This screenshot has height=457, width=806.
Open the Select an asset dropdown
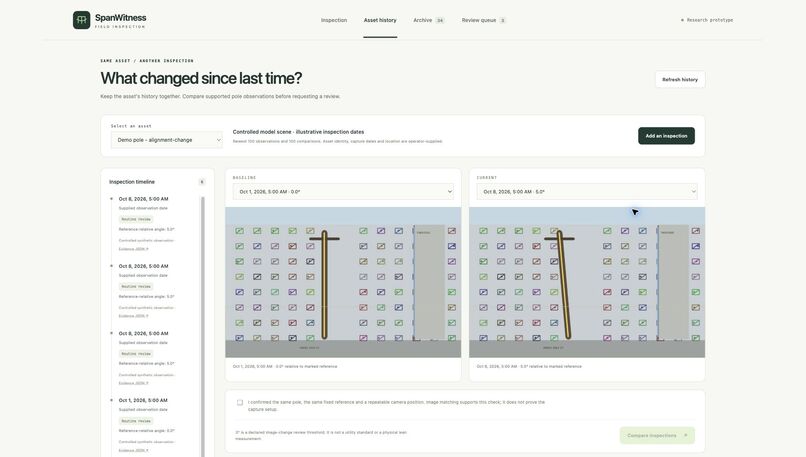167,140
